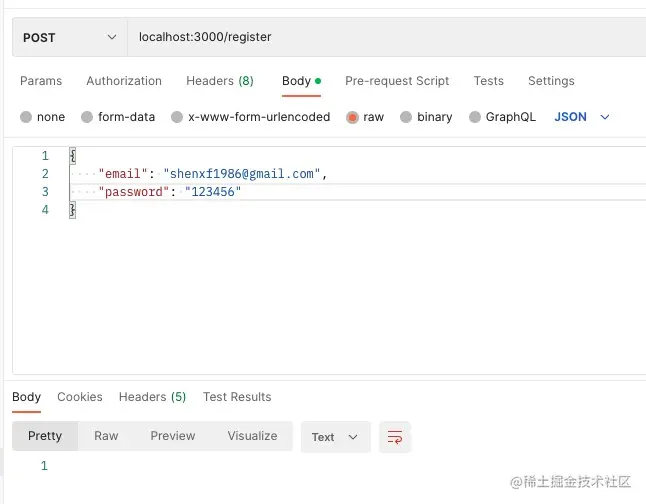Switch to the Params tab

pos(41,81)
